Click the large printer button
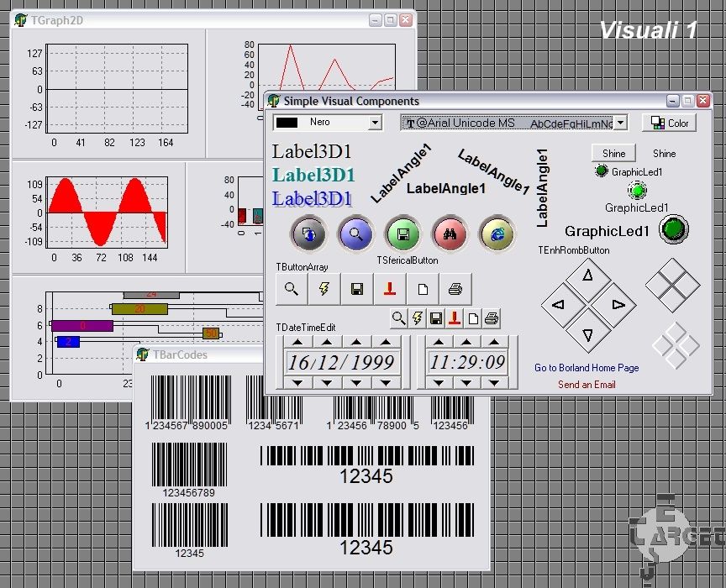726x588 pixels. tap(455, 289)
